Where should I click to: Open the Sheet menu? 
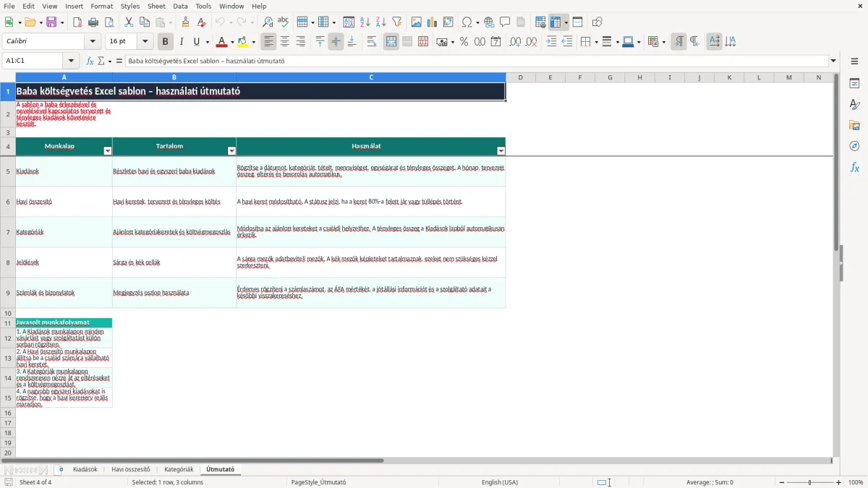(156, 6)
